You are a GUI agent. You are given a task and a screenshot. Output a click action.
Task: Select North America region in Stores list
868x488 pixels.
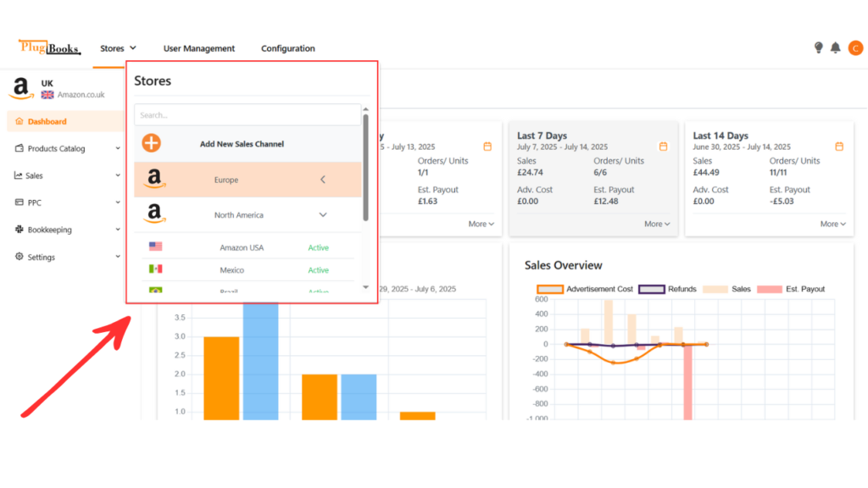point(248,214)
